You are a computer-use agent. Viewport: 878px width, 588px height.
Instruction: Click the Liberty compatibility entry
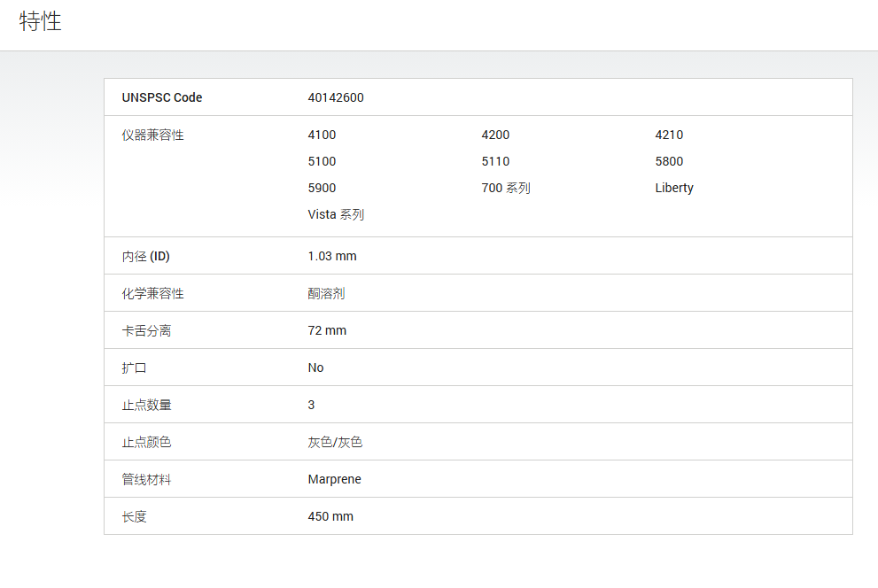[674, 188]
